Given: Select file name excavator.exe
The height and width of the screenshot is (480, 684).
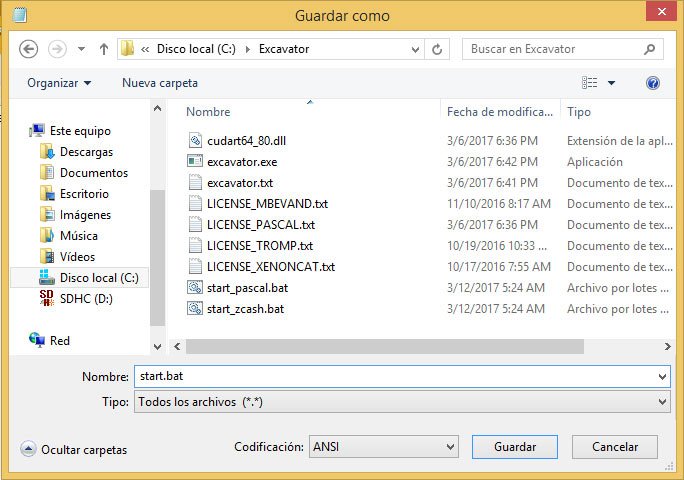Looking at the screenshot, I should pyautogui.click(x=242, y=162).
